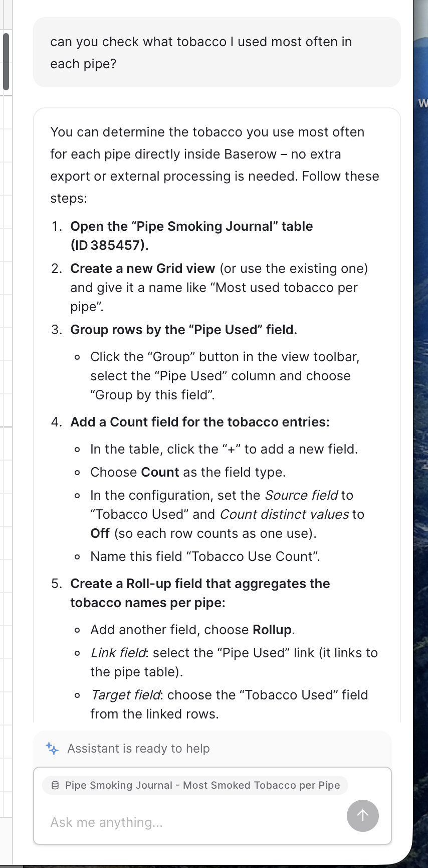
Task: Click the "Assistant is ready to help" status text
Action: click(x=138, y=749)
